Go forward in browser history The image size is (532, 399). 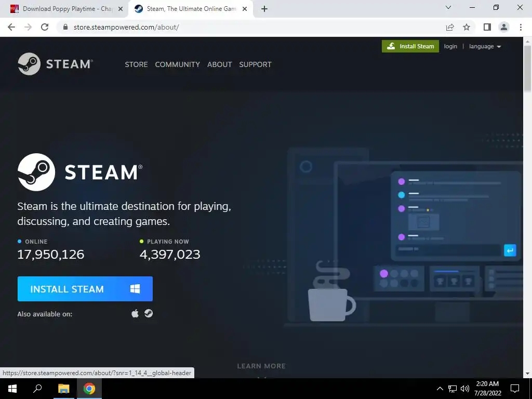coord(28,27)
